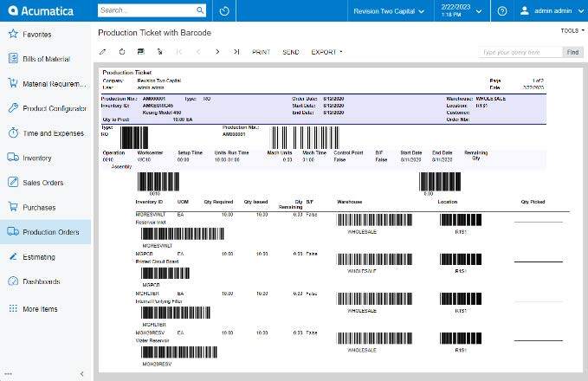
Task: Click the Time and Expenses stopwatch icon
Action: [x=13, y=132]
